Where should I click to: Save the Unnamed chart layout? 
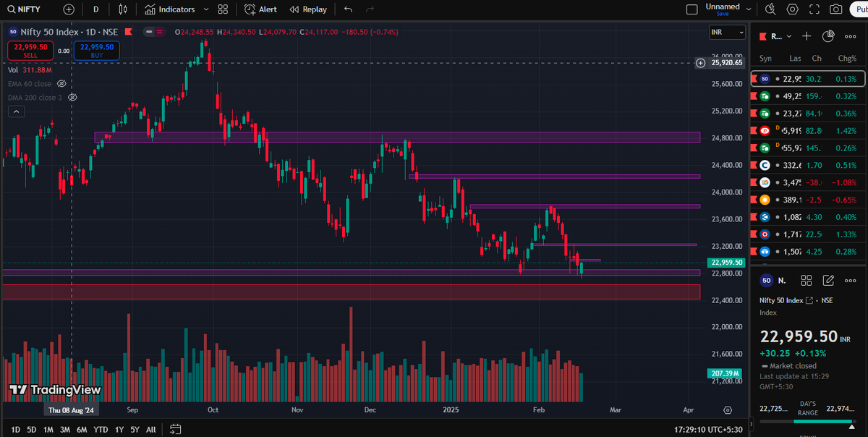[x=723, y=14]
